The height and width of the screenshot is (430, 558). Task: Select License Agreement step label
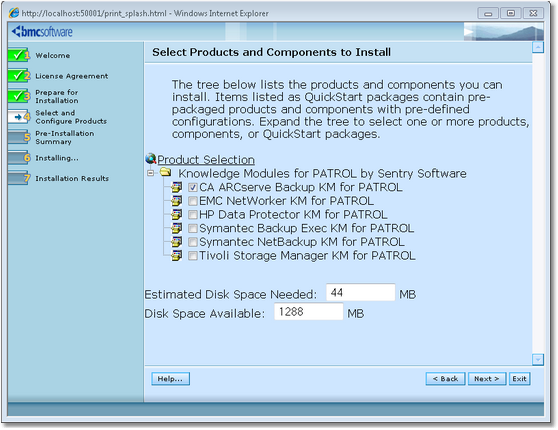[72, 76]
